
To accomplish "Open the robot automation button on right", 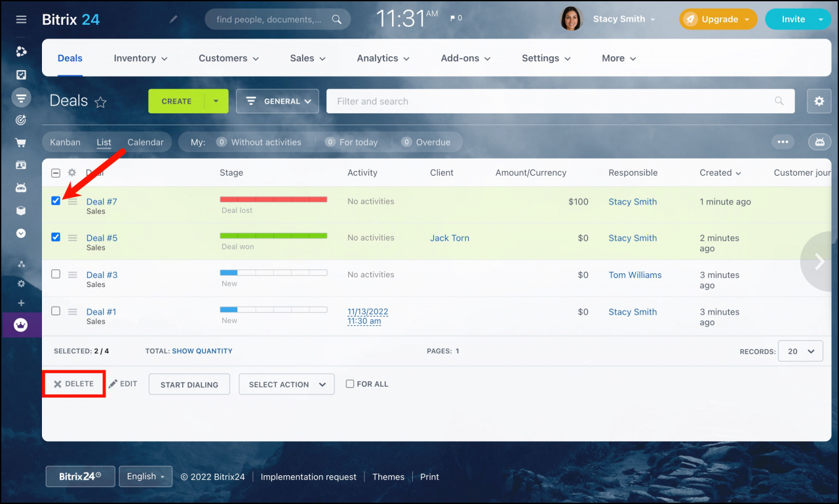I will click(819, 142).
